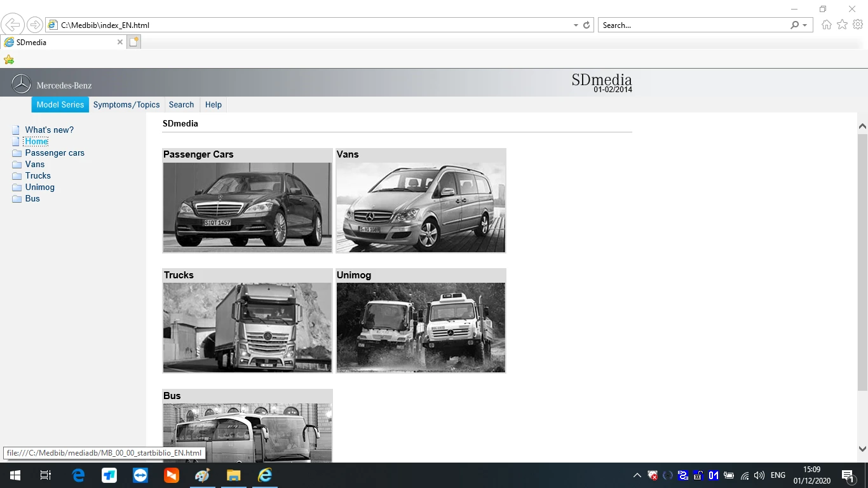Click the browser Forward arrow button

[x=34, y=25]
